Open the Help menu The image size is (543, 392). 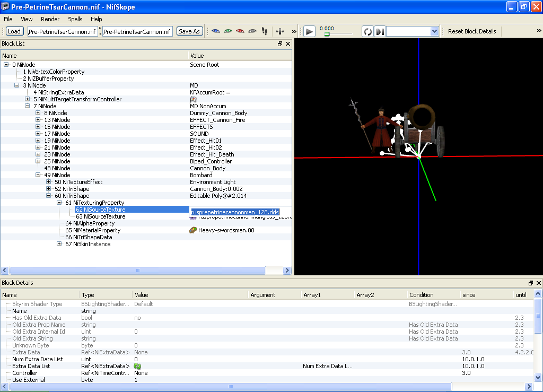pyautogui.click(x=97, y=19)
